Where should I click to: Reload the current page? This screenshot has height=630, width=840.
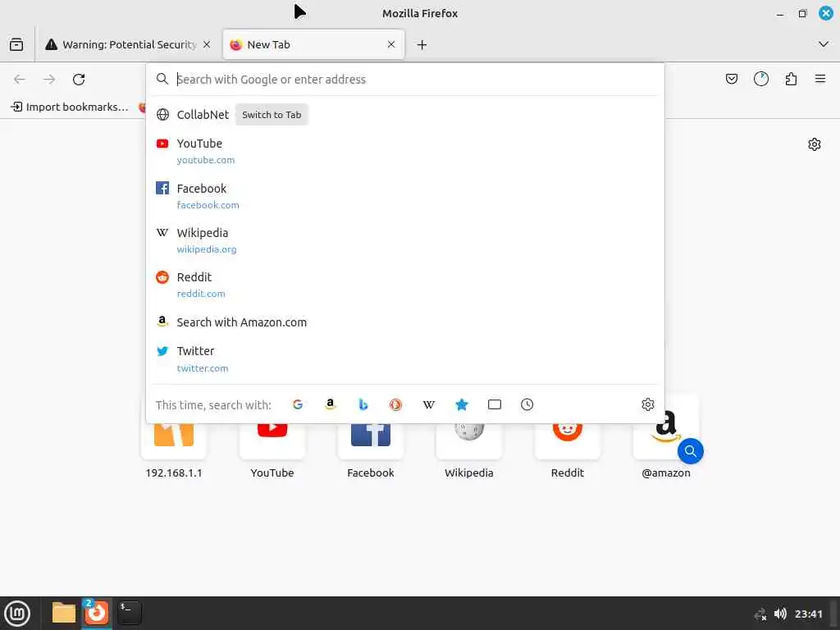79,80
